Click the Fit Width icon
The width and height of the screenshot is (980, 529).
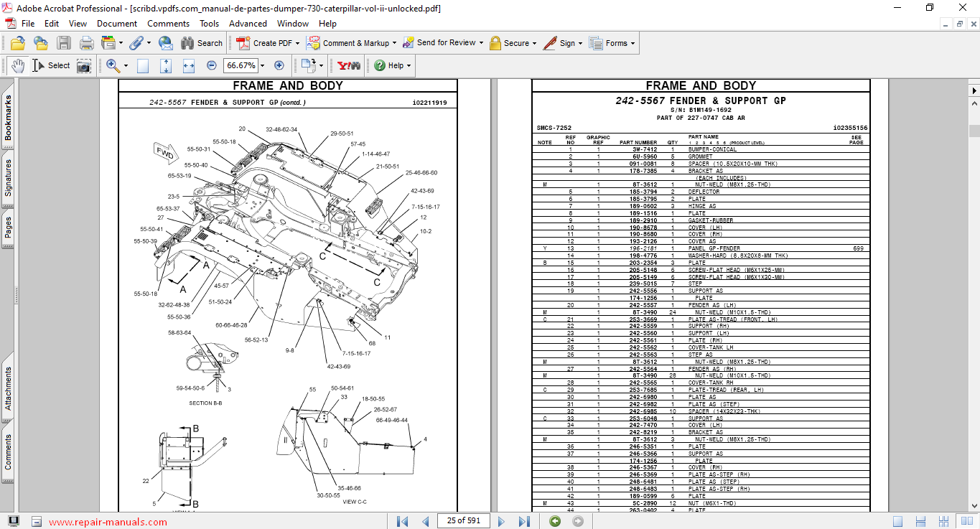pyautogui.click(x=189, y=65)
